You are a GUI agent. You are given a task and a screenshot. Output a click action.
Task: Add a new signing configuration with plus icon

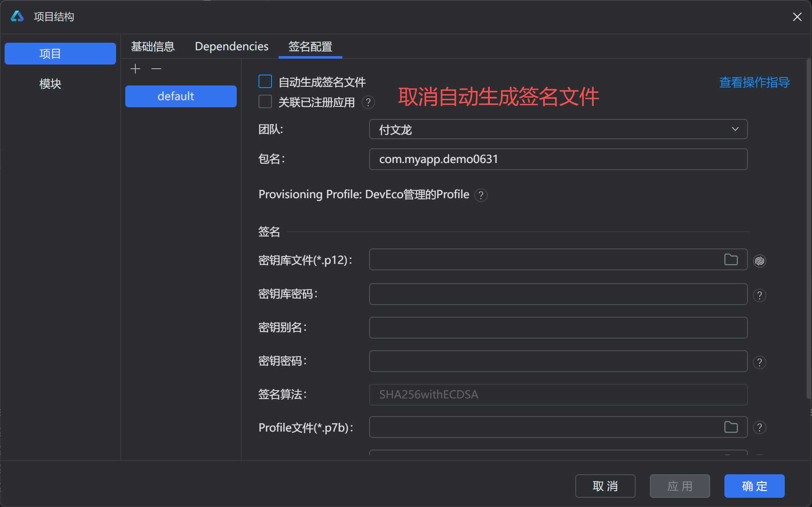135,69
